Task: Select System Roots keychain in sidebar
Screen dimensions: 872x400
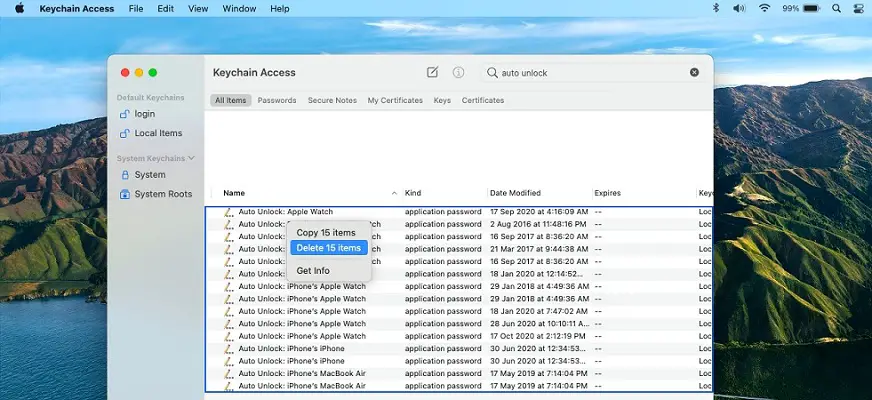Action: [x=163, y=194]
